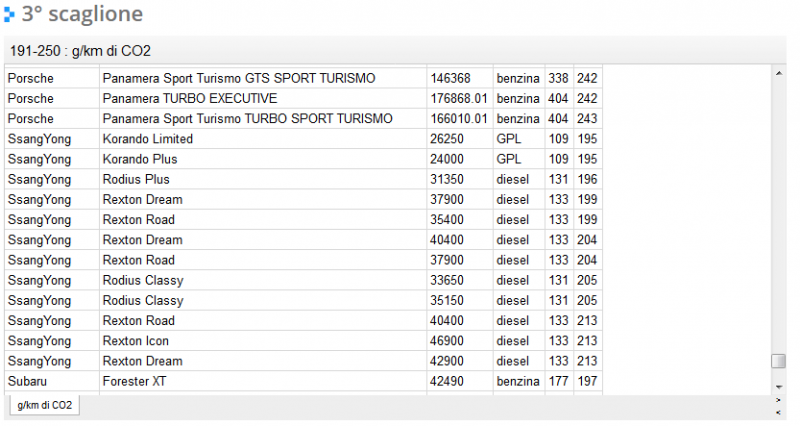Click the price cell 26250
The width and height of the screenshot is (800, 426).
(x=460, y=139)
